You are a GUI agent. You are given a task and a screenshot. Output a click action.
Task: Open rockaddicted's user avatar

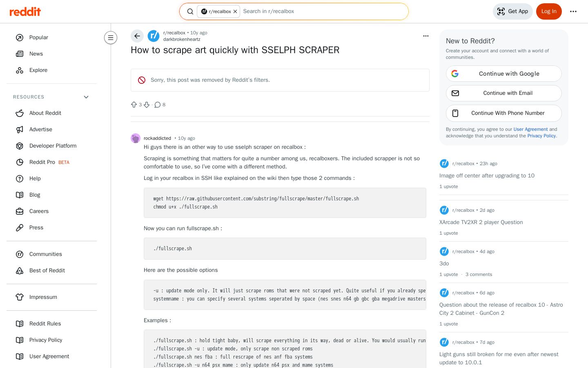pos(136,138)
